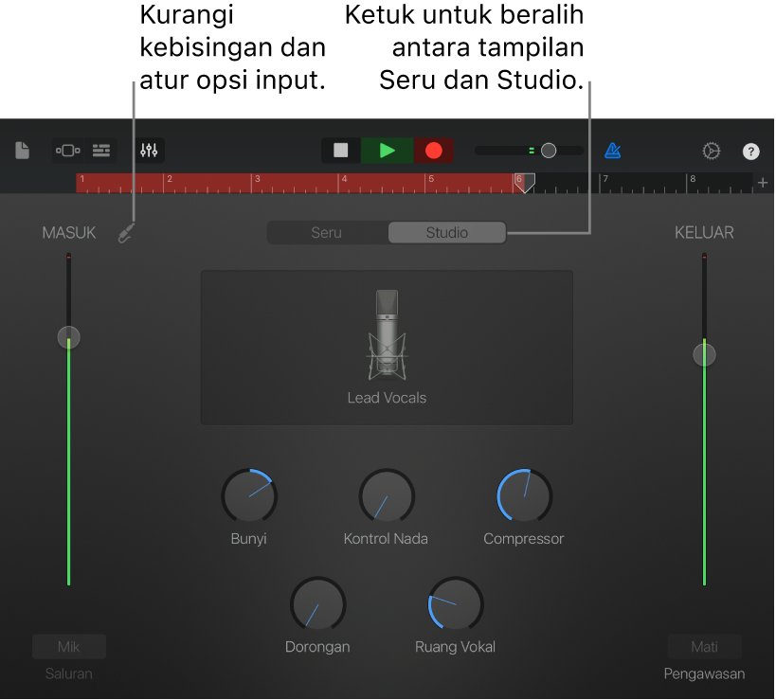Viewport: 776px width, 700px height.
Task: Switch monitoring with the Mati button
Action: [x=704, y=646]
